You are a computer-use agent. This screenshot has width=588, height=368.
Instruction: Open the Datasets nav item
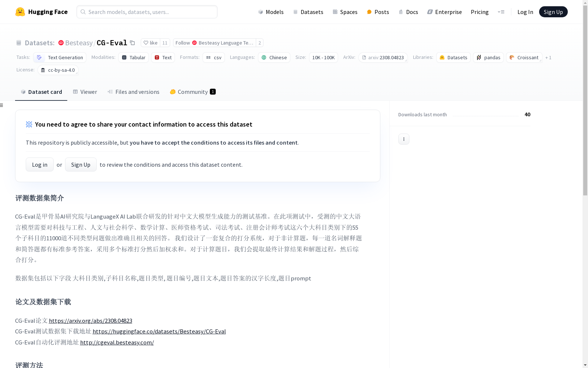point(308,12)
